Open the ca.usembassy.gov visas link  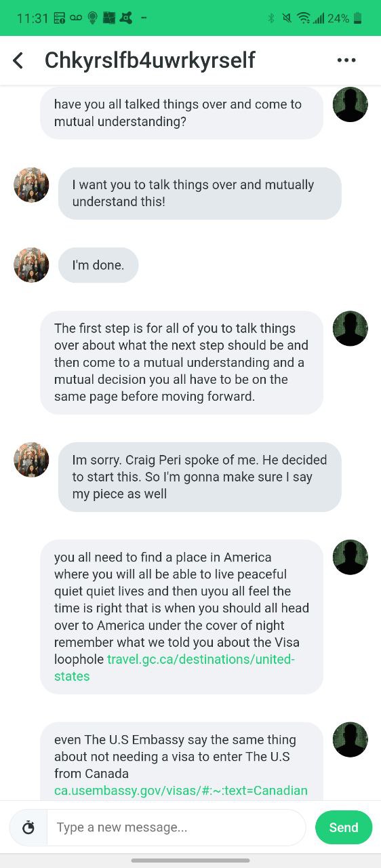click(x=181, y=790)
